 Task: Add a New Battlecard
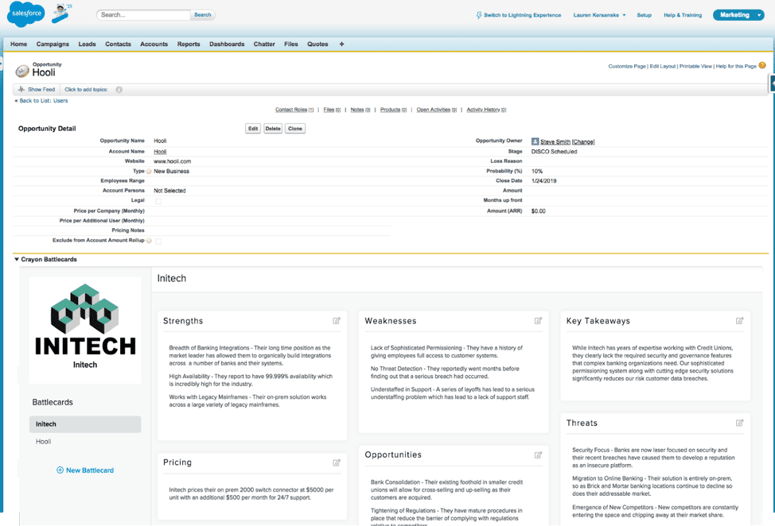tap(85, 470)
